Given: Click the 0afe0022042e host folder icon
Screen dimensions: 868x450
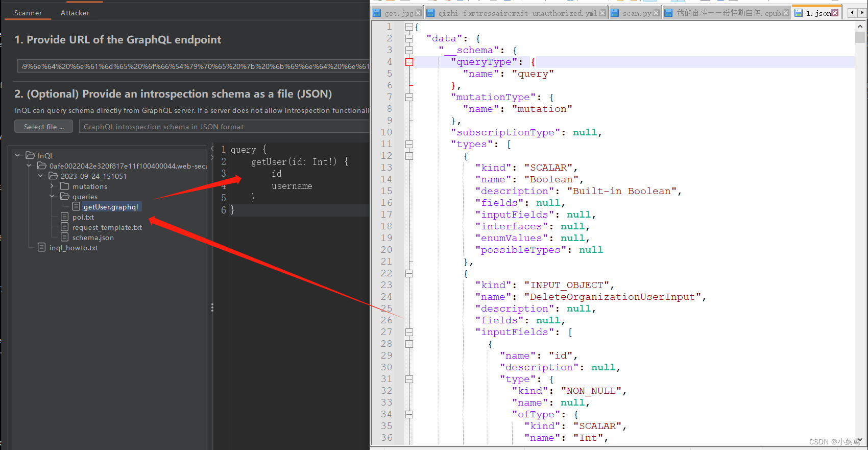Looking at the screenshot, I should pyautogui.click(x=42, y=165).
